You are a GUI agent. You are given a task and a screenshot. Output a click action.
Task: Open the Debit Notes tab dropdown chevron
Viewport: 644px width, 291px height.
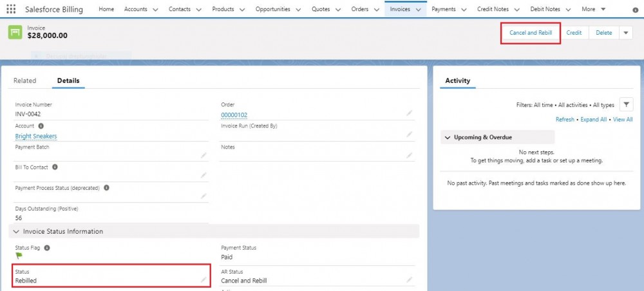[x=567, y=10]
